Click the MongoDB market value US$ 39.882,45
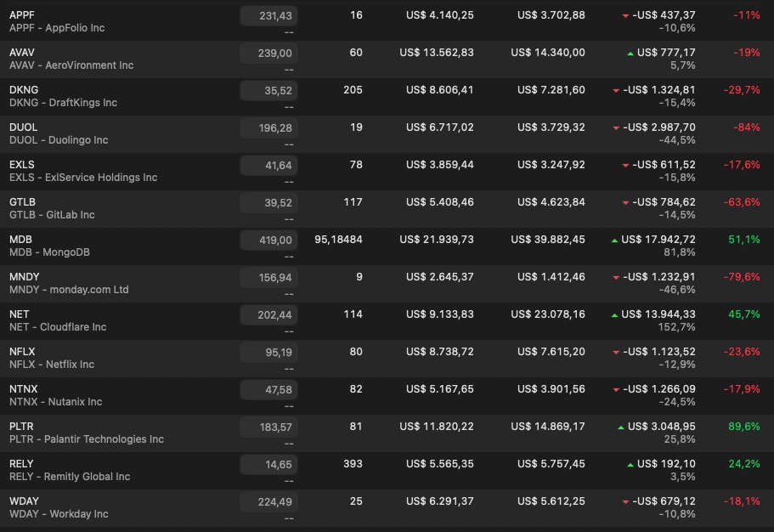 (547, 240)
